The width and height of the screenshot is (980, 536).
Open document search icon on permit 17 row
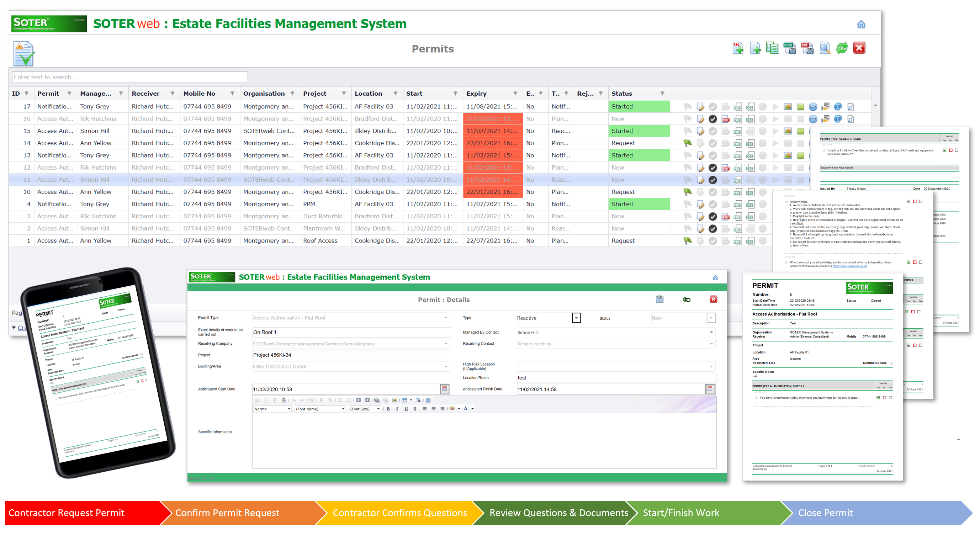(x=851, y=106)
